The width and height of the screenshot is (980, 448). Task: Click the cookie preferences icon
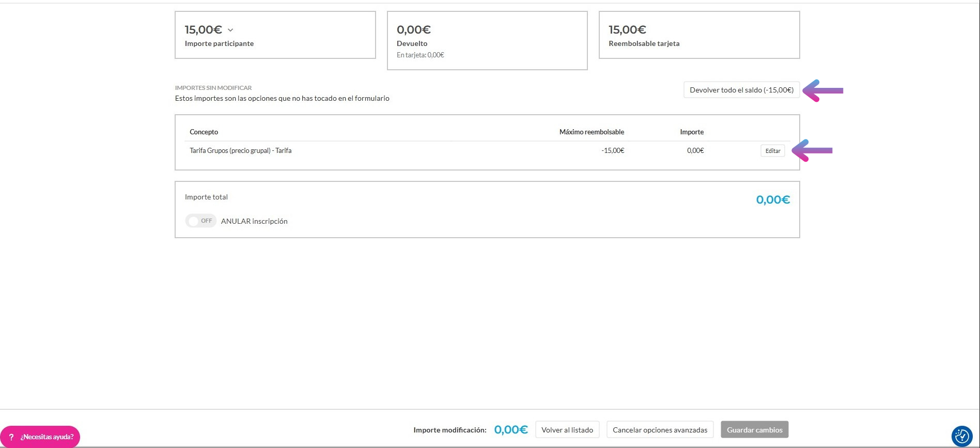962,436
